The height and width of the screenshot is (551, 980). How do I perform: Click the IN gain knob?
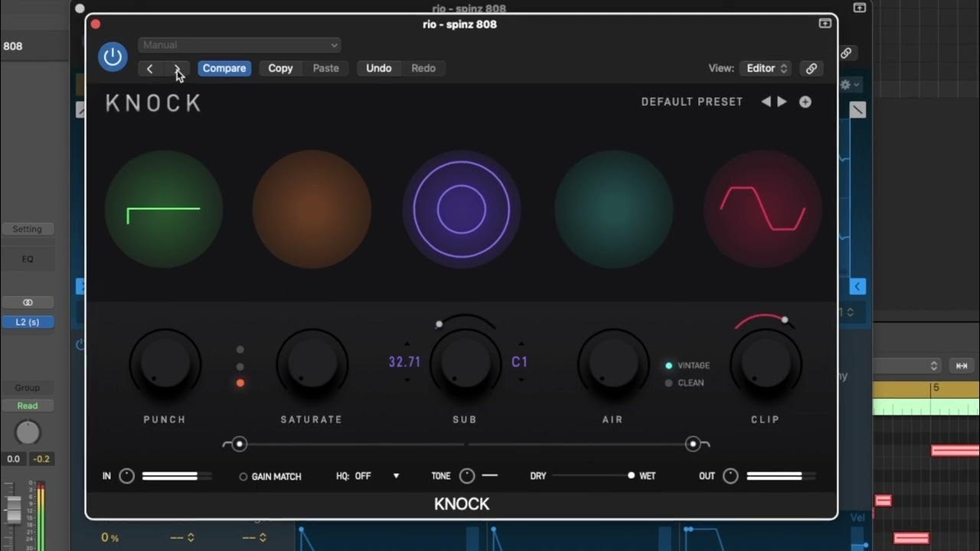click(x=127, y=476)
